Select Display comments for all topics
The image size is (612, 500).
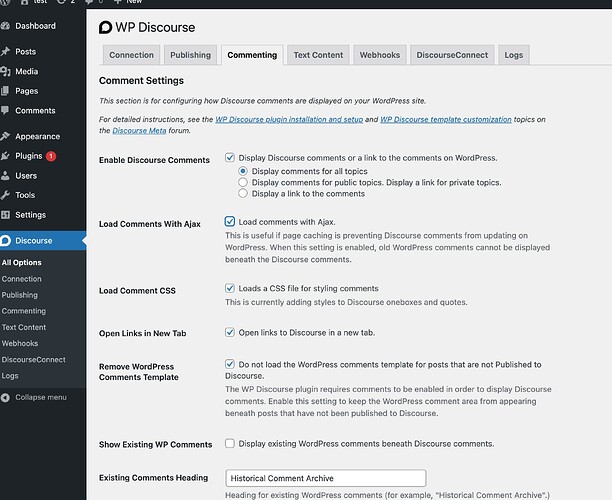pos(243,171)
